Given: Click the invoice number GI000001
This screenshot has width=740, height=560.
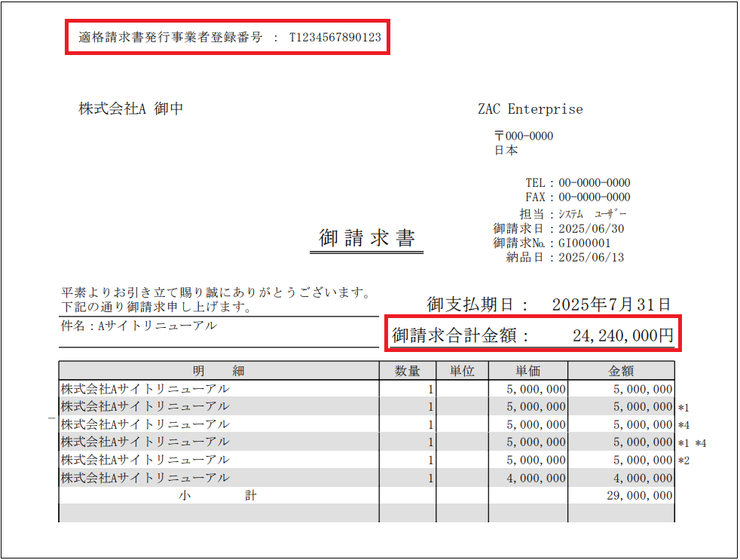Looking at the screenshot, I should click(x=584, y=243).
